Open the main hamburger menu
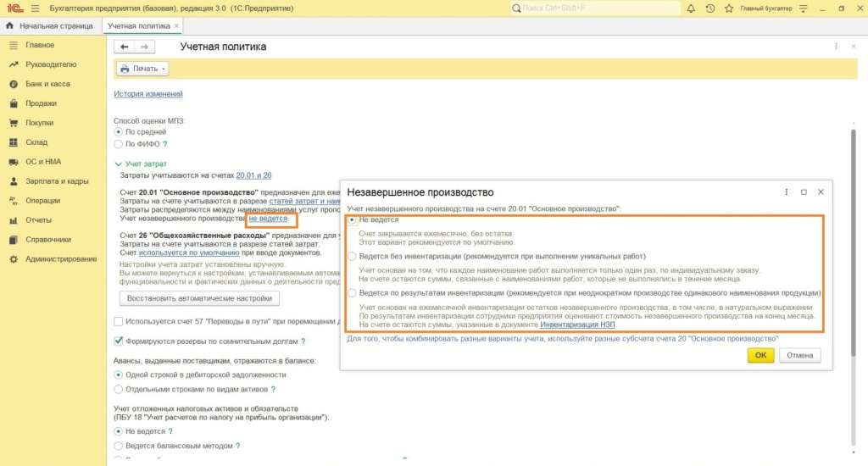868x466 pixels. (x=35, y=8)
